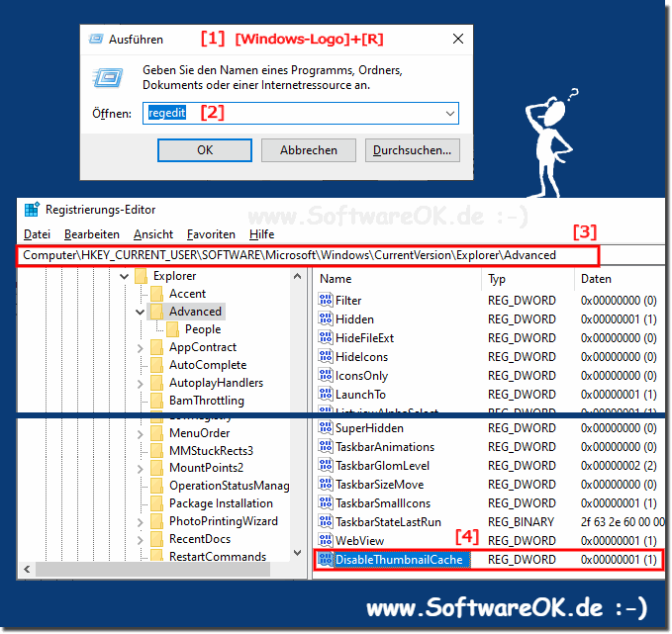Open the Hilfe menu

(261, 234)
